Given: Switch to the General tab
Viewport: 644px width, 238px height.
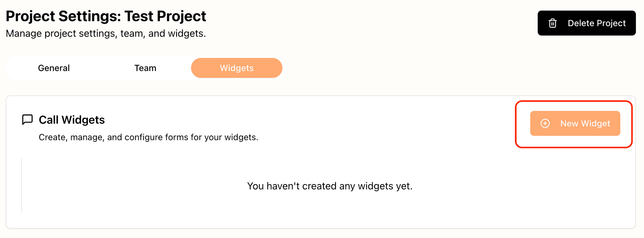Looking at the screenshot, I should [54, 68].
